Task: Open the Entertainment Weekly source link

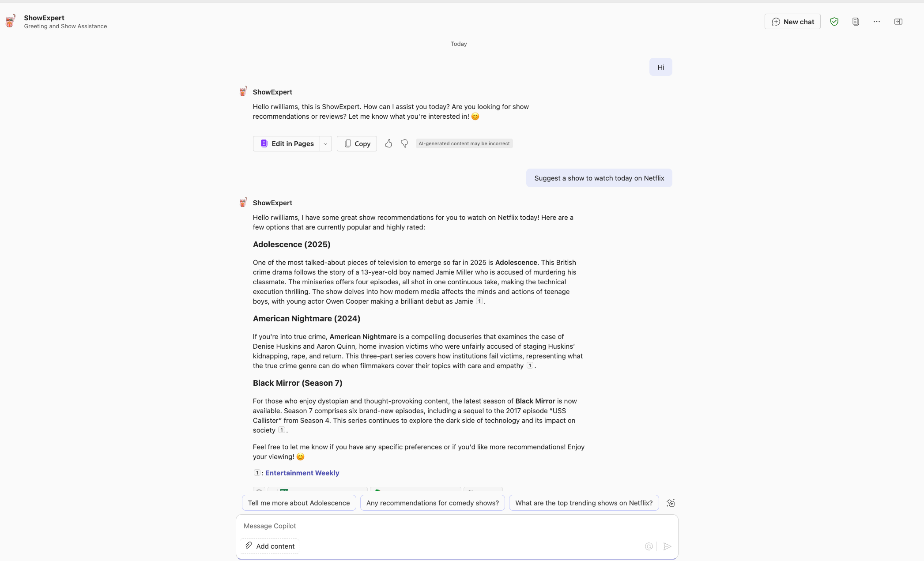Action: (x=302, y=473)
